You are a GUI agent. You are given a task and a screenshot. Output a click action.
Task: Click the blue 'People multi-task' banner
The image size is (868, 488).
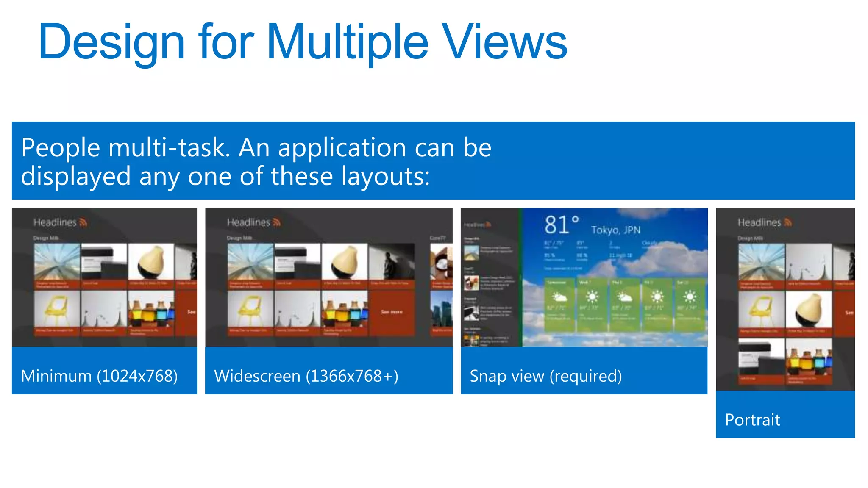click(x=433, y=161)
